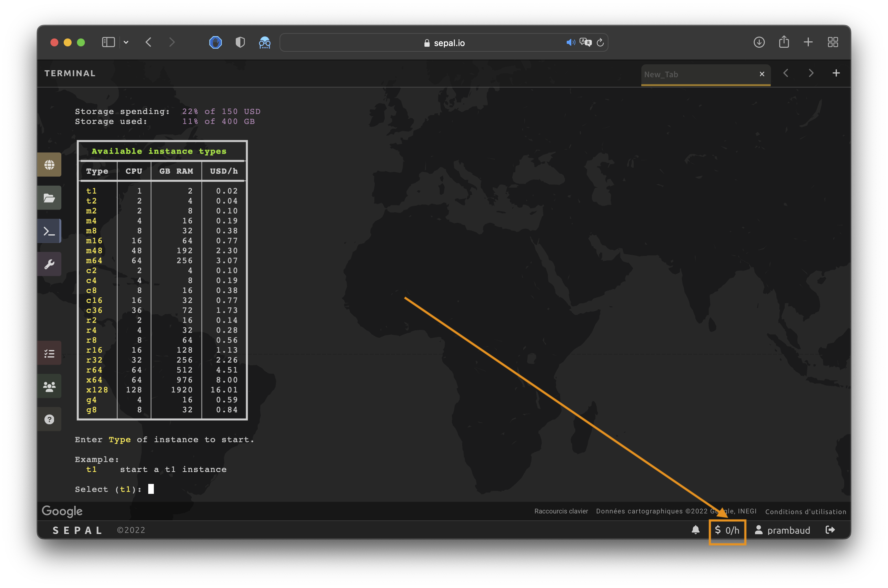Mute the tab audio speaker icon
The width and height of the screenshot is (888, 588).
(570, 43)
